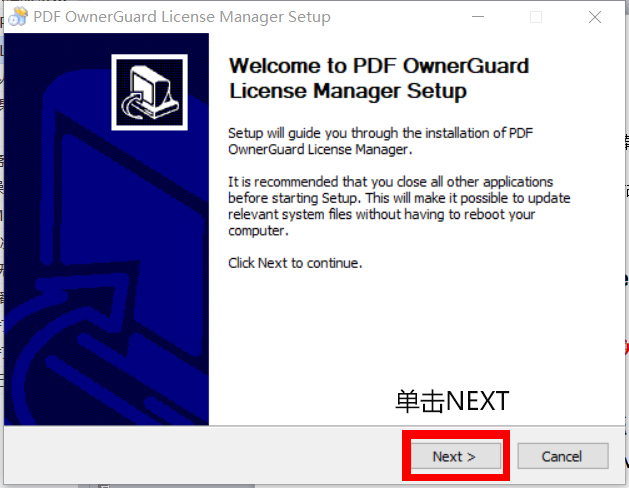Click the Welcome to PDF OwnerGuard heading
This screenshot has height=488, width=629.
click(379, 78)
